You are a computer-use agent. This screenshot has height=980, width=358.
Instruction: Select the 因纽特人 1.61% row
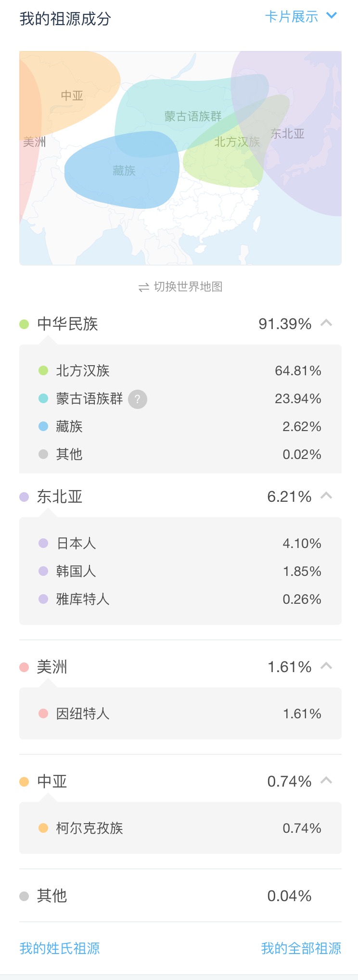click(x=180, y=713)
